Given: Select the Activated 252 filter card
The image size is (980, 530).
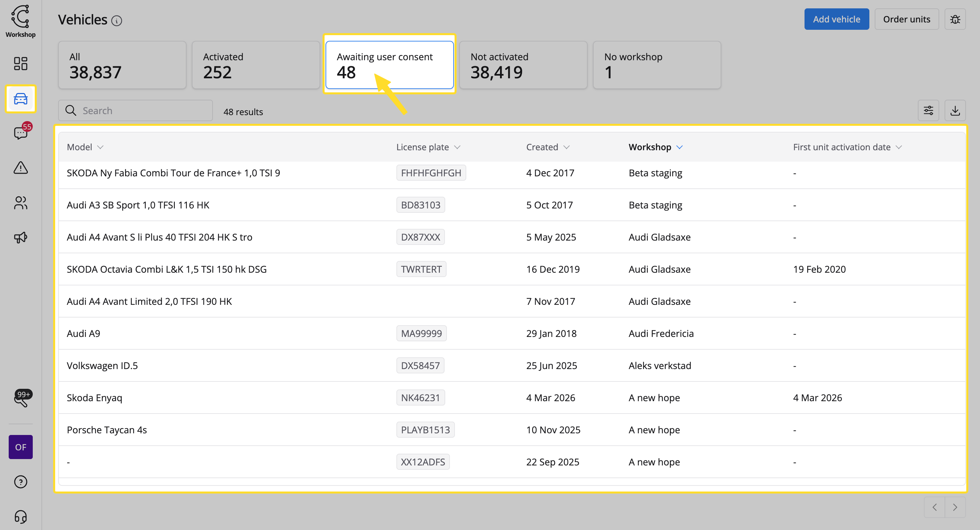Looking at the screenshot, I should click(256, 65).
